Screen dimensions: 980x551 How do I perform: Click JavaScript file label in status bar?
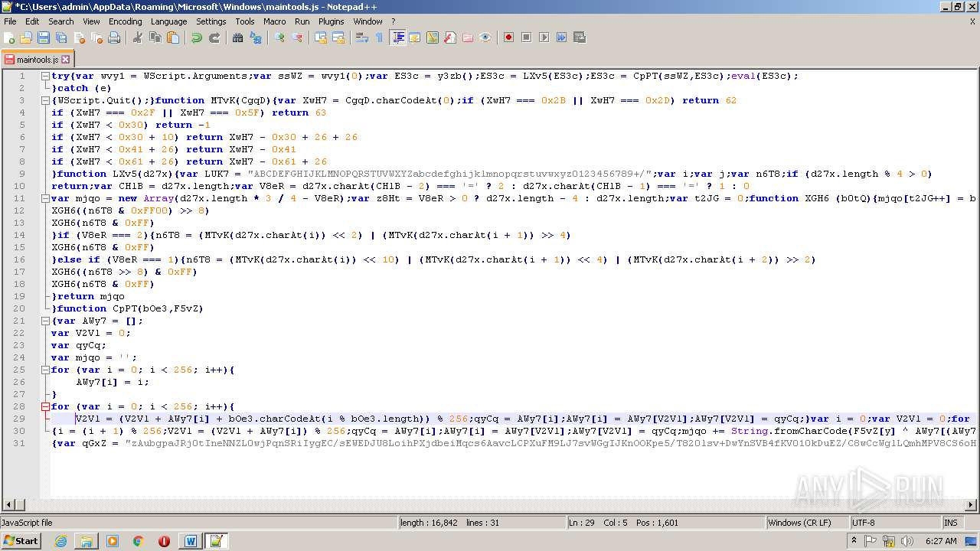tap(198, 523)
